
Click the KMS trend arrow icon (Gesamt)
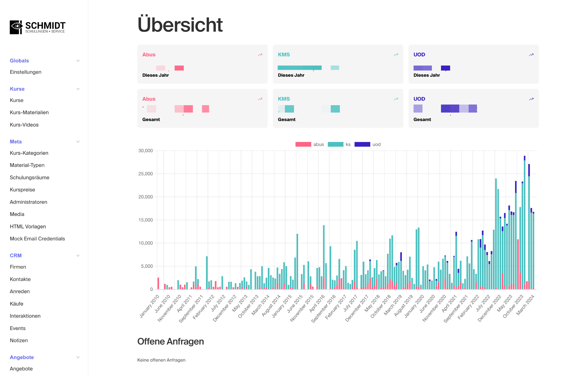(x=395, y=98)
